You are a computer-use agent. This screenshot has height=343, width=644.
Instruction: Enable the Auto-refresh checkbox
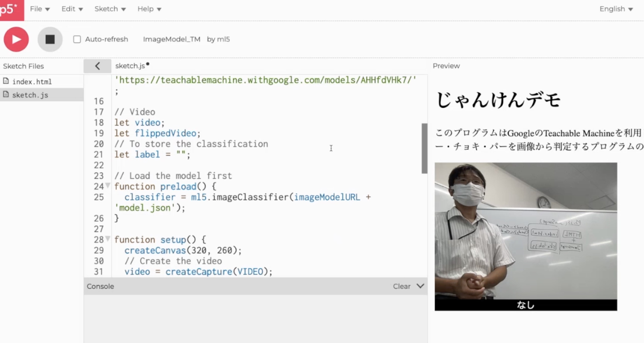(x=77, y=39)
